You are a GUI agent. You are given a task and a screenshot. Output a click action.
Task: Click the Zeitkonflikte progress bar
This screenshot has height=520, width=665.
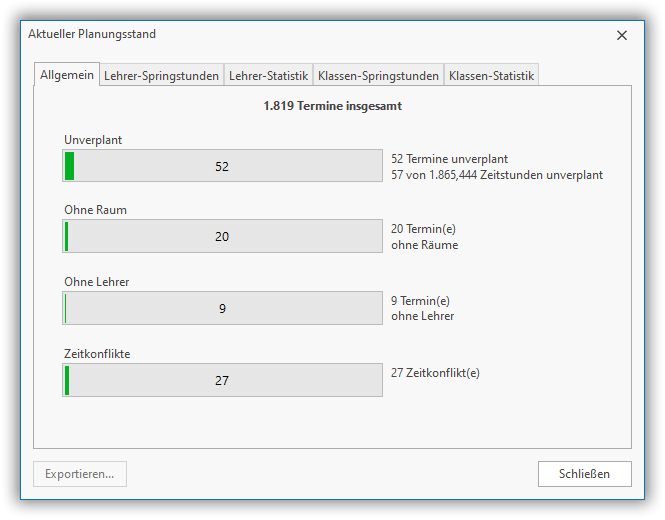(x=222, y=380)
